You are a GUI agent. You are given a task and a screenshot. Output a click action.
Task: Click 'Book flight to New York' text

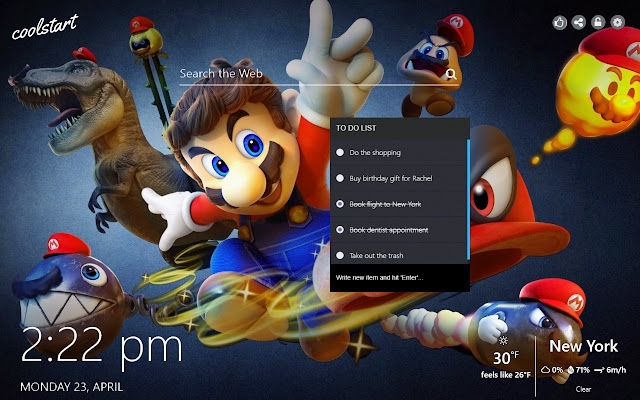[x=385, y=204]
